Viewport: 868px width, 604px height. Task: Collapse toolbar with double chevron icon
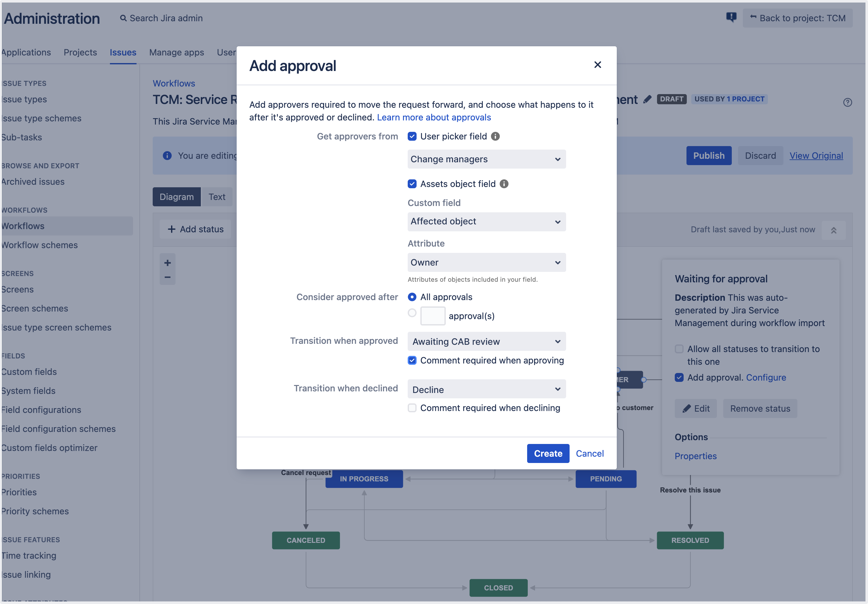(833, 230)
